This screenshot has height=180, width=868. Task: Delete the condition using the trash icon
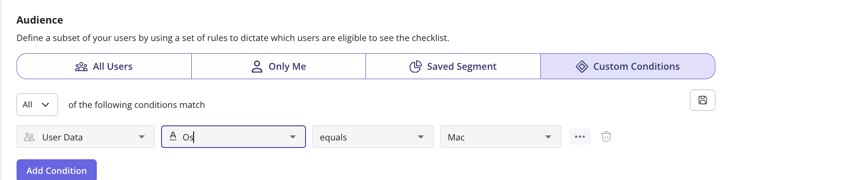[x=606, y=137]
